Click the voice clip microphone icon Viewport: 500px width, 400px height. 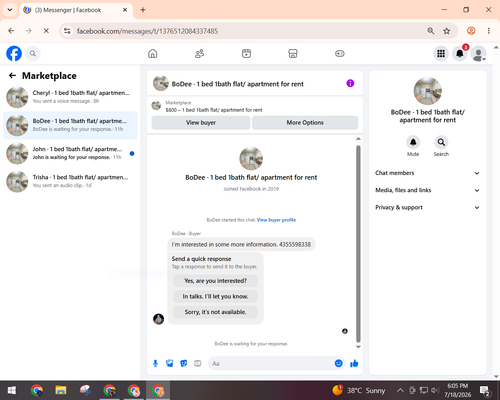(155, 363)
